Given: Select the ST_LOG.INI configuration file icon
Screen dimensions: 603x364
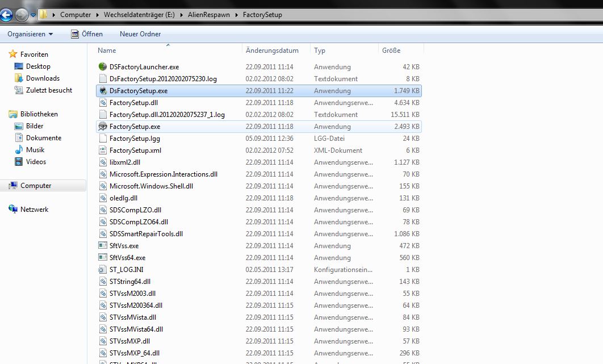Looking at the screenshot, I should pos(103,270).
